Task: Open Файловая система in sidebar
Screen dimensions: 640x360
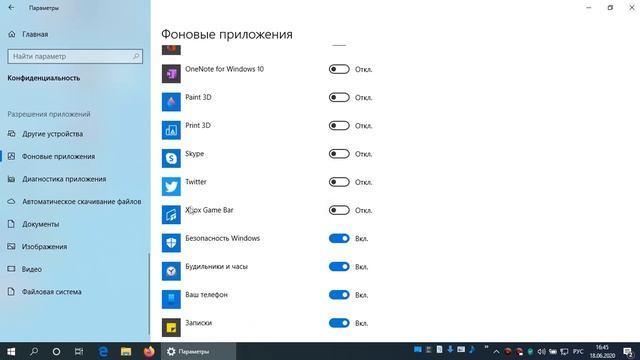Action: (x=75, y=292)
